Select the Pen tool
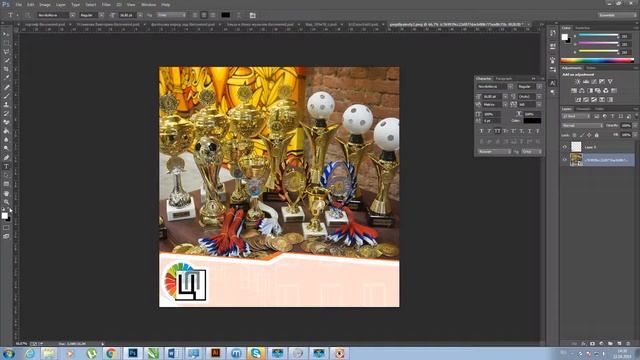Viewport: 640px width, 360px height. (x=6, y=158)
